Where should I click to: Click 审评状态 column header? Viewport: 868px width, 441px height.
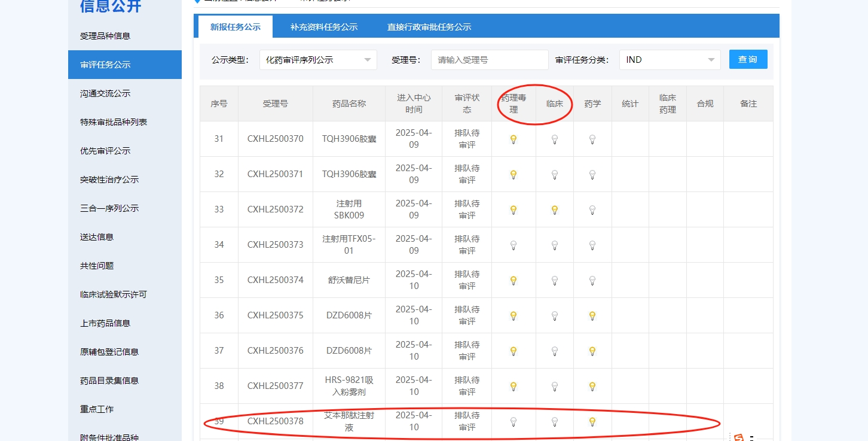point(467,104)
